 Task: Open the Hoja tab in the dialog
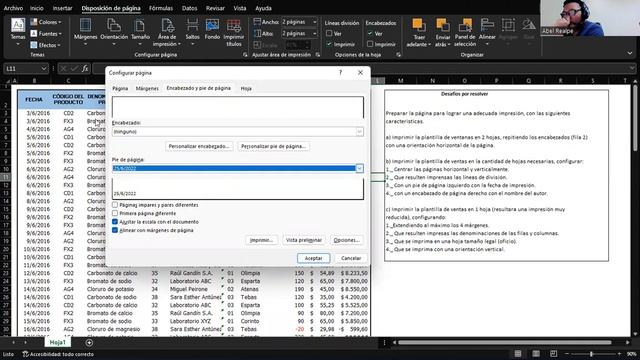(246, 88)
